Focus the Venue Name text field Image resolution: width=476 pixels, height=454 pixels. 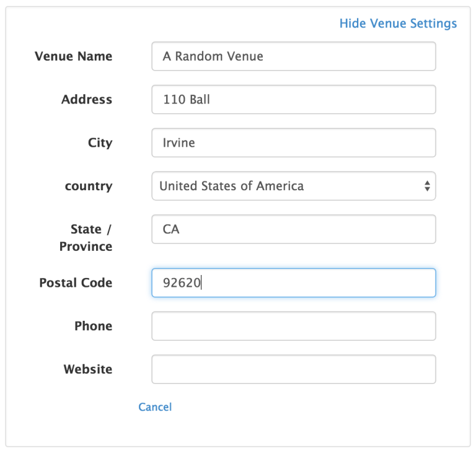293,56
